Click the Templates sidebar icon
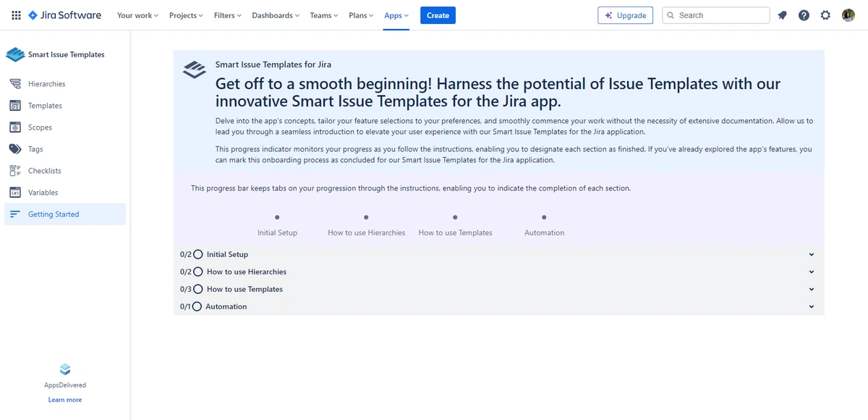This screenshot has width=868, height=420. click(15, 106)
